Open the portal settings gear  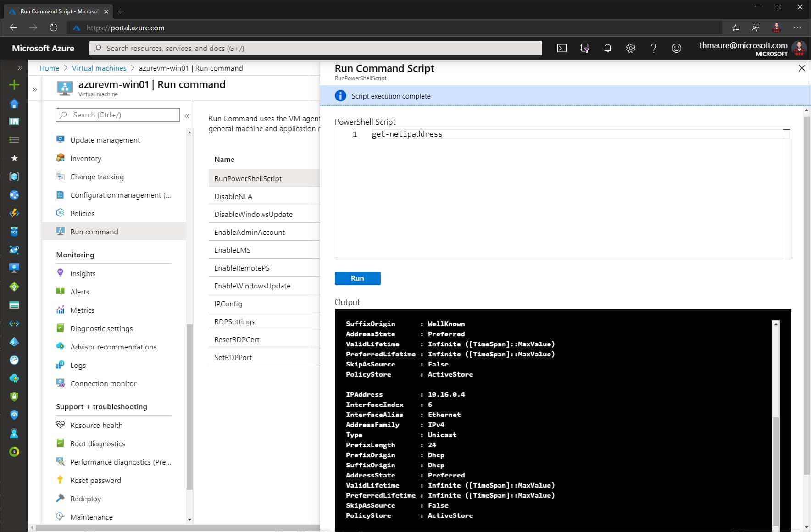click(631, 48)
